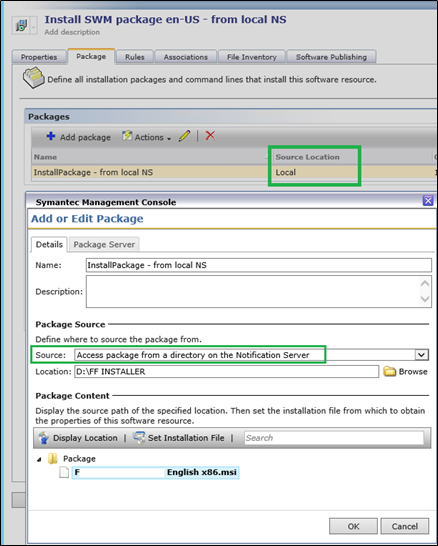The height and width of the screenshot is (546, 438).
Task: Expand the Actions dropdown arrow
Action: point(169,139)
